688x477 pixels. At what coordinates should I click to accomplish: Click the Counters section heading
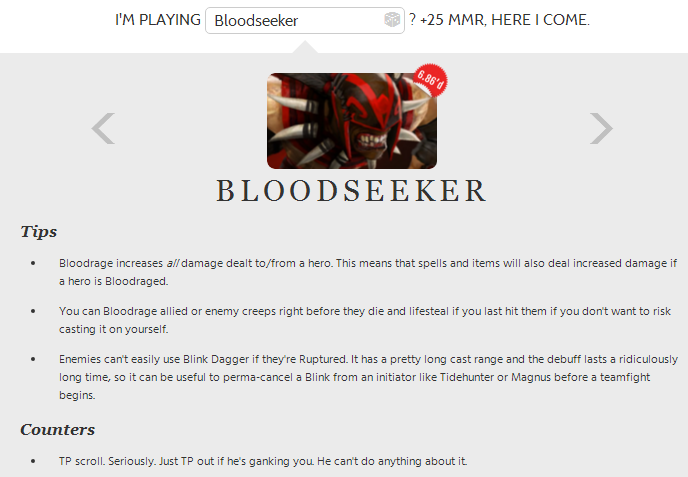[x=57, y=429]
